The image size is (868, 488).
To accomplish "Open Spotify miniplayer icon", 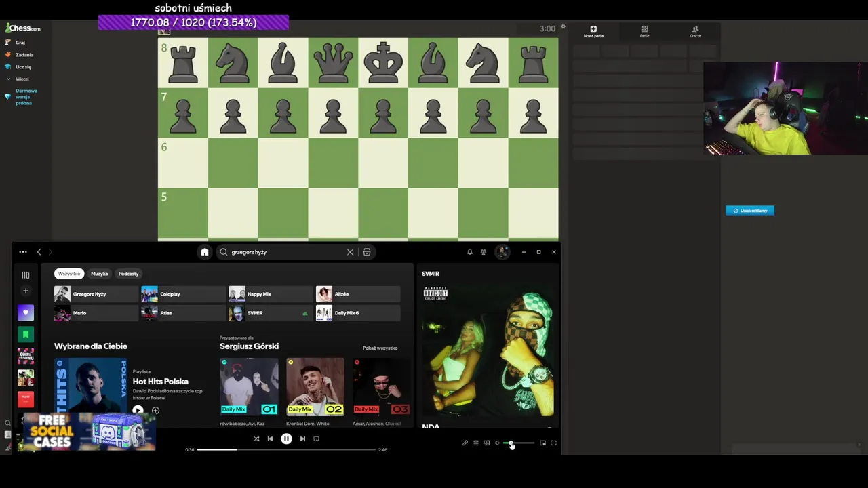I will [542, 443].
